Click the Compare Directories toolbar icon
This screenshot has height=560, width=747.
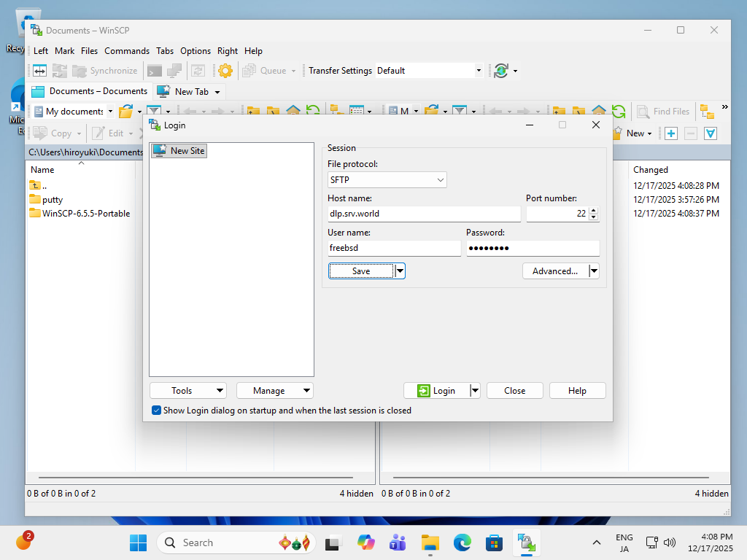tap(39, 71)
